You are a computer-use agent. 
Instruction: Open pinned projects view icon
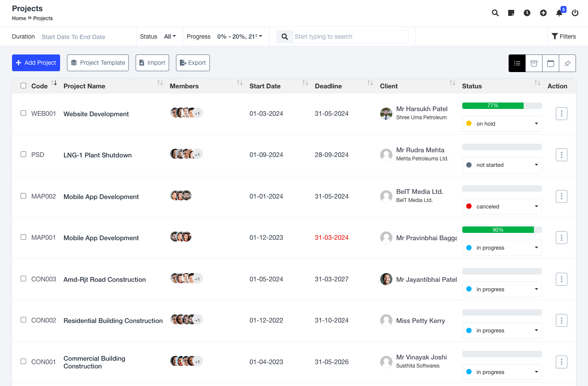coord(567,63)
